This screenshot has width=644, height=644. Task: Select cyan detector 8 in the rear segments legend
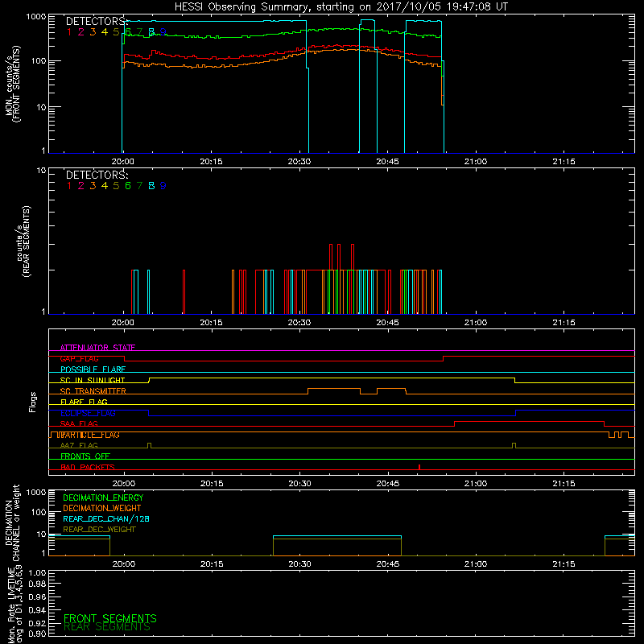point(151,186)
